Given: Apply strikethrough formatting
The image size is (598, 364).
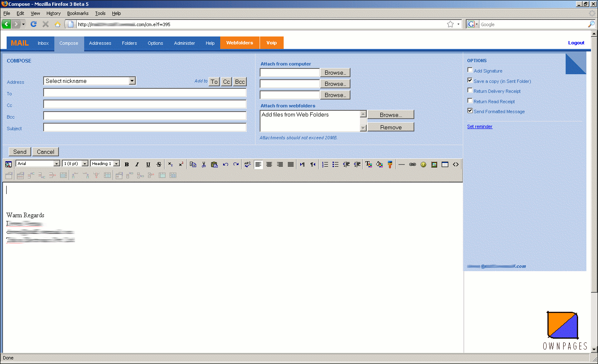Looking at the screenshot, I should pos(159,165).
